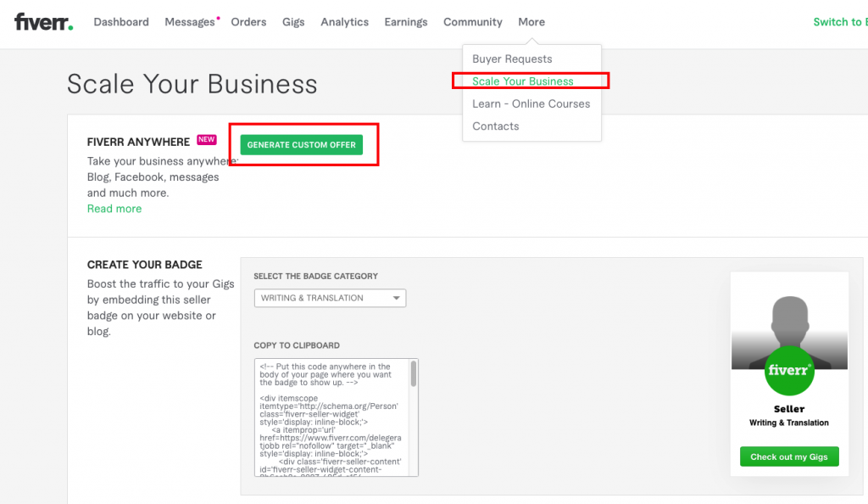Click the Fiverr logo

[43, 22]
